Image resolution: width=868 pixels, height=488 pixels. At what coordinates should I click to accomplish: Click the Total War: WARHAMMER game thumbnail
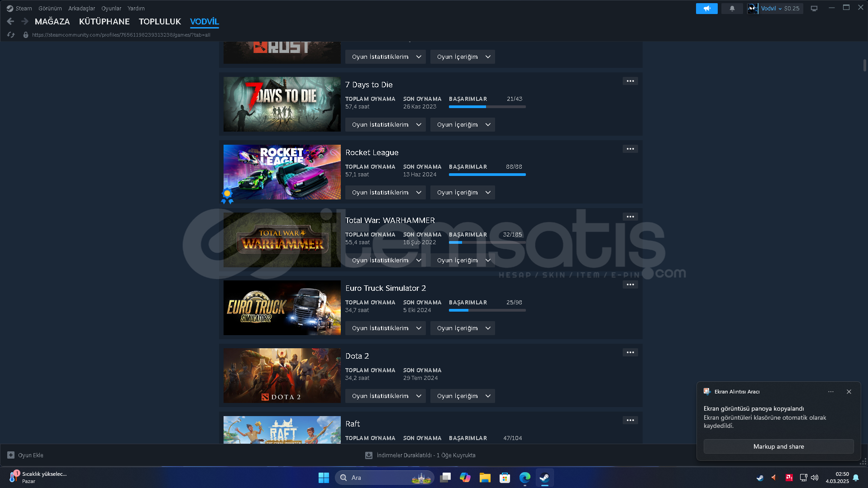282,240
